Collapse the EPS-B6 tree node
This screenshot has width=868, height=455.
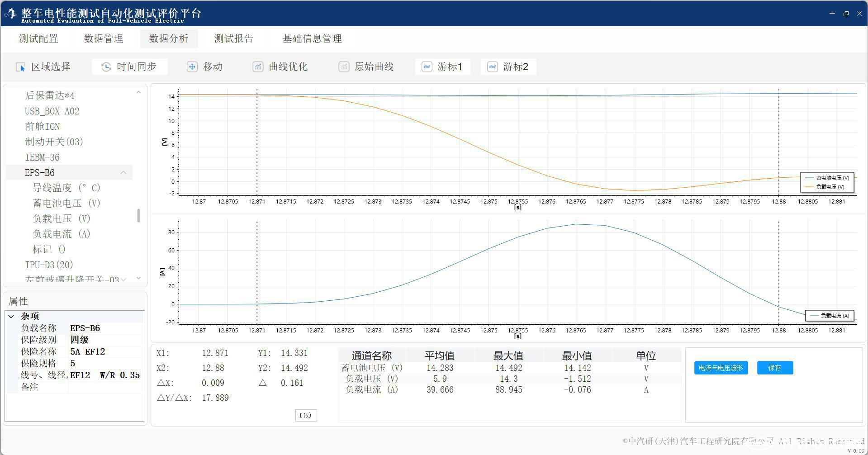pos(123,172)
